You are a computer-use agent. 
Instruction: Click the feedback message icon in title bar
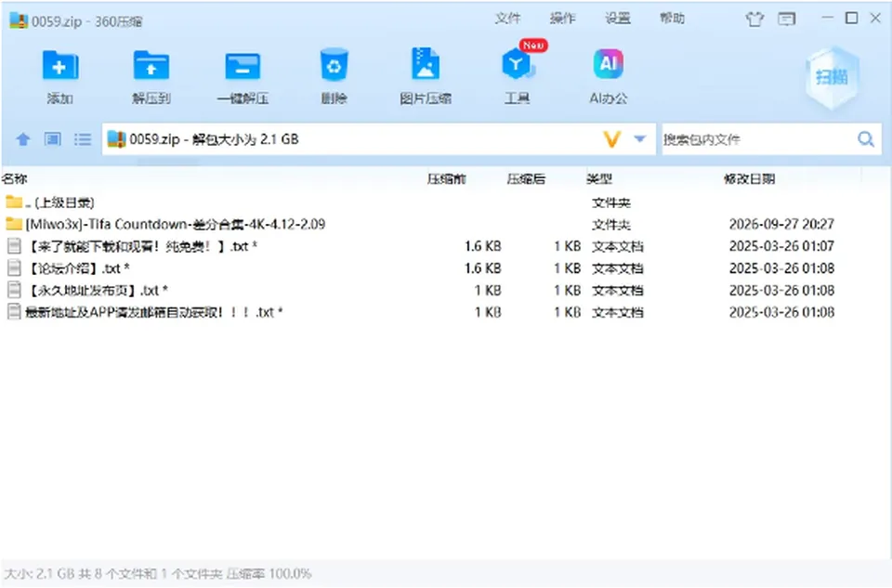point(787,19)
